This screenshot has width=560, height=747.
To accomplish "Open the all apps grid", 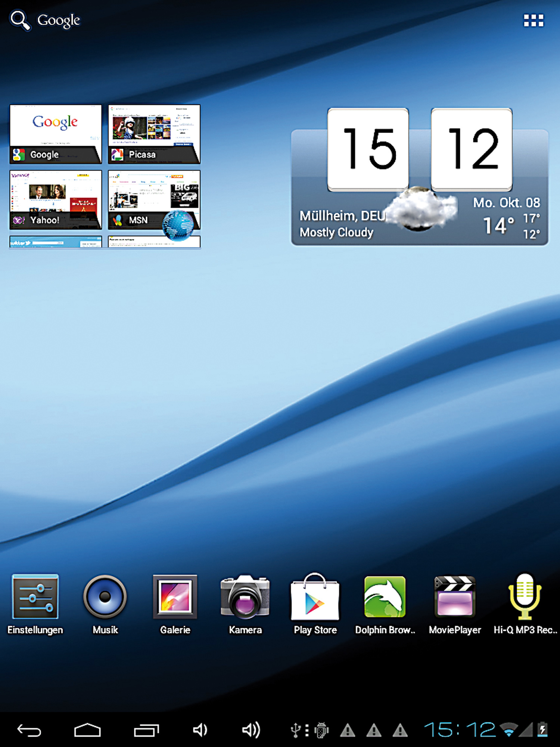I will 533,21.
